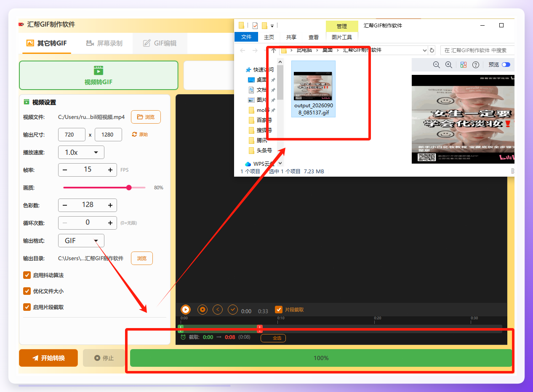Viewport: 533px width, 392px height.
Task: Click the back arrow circle icon under preview
Action: point(218,310)
